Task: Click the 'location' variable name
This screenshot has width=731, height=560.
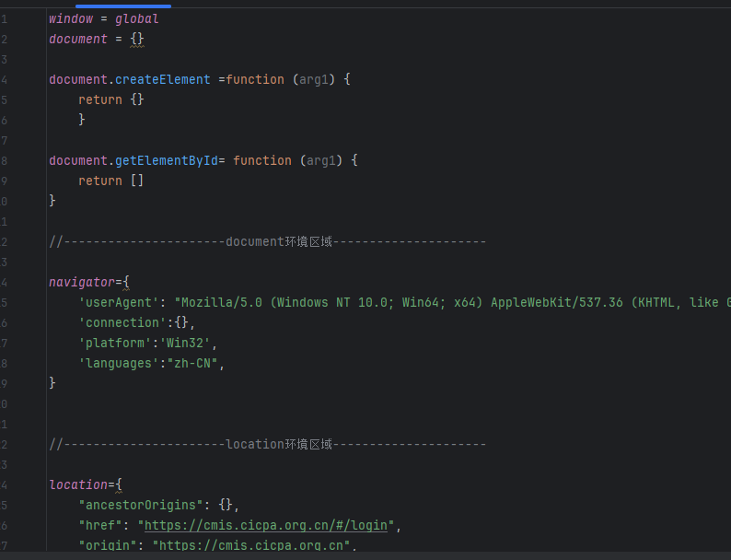Action: click(x=78, y=484)
